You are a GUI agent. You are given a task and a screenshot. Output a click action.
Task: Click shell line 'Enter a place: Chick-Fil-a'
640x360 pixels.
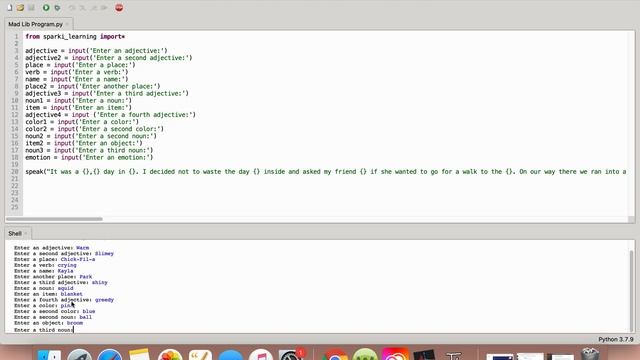[x=54, y=259]
